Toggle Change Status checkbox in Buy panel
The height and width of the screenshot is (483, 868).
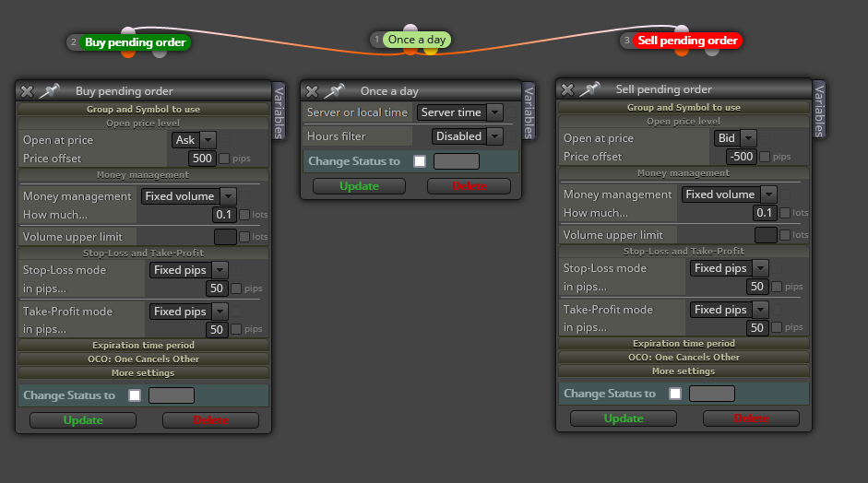pos(135,395)
